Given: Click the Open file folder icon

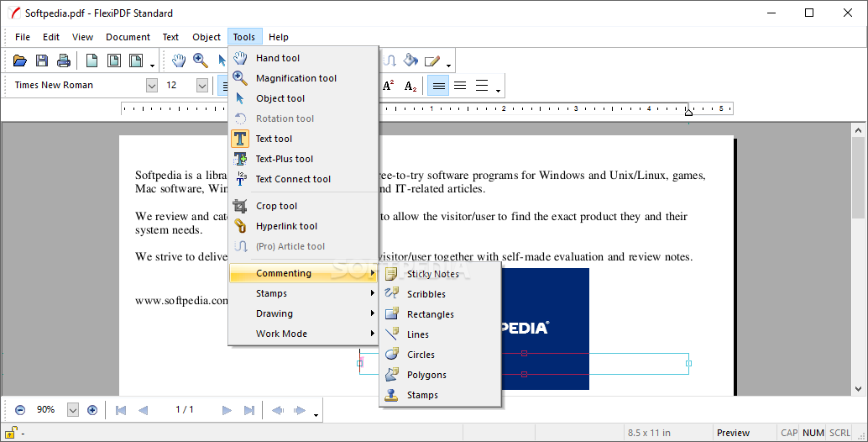Looking at the screenshot, I should (x=20, y=61).
